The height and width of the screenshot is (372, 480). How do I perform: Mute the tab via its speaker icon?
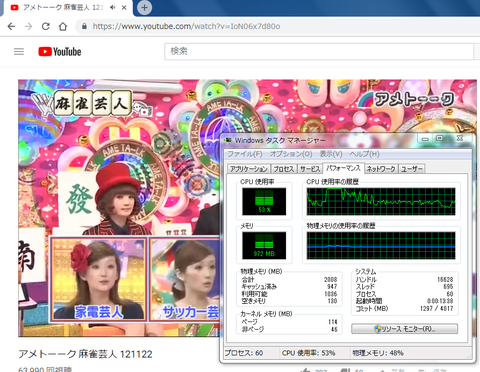(113, 7)
